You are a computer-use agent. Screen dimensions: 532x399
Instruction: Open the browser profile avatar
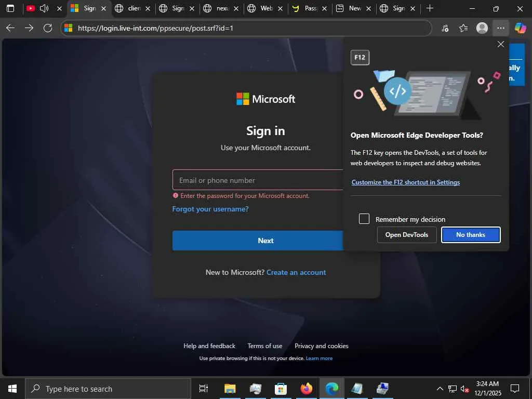click(482, 28)
